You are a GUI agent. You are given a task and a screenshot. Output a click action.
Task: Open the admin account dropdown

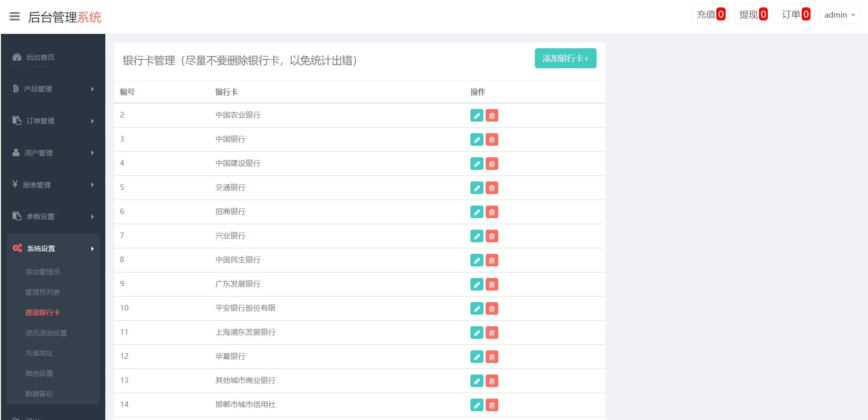839,14
